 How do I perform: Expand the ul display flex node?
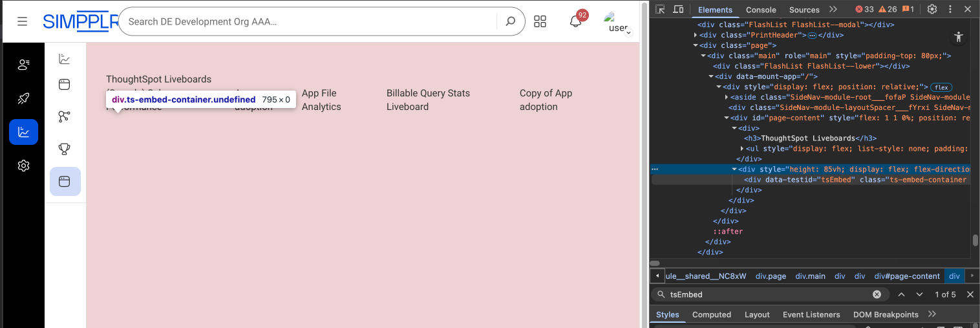(742, 149)
